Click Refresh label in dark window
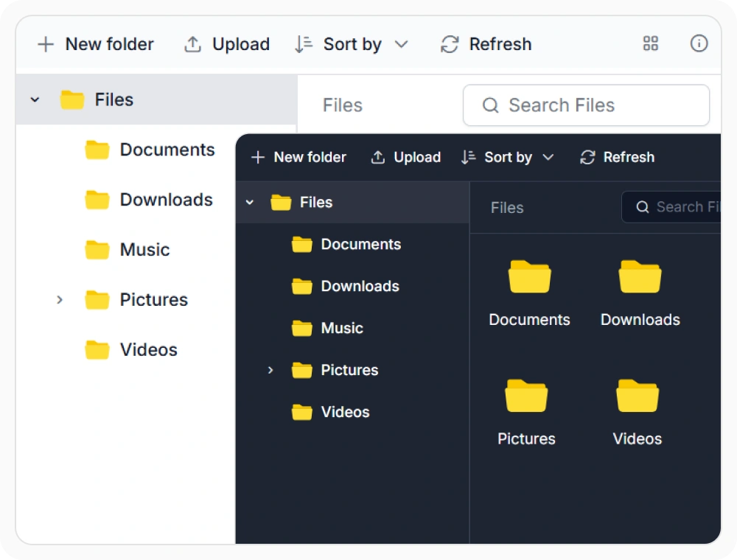The image size is (737, 560). coord(629,157)
